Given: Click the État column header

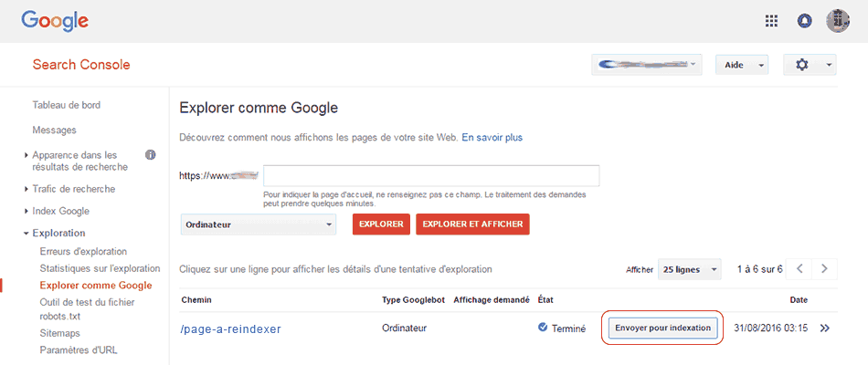Looking at the screenshot, I should point(545,299).
